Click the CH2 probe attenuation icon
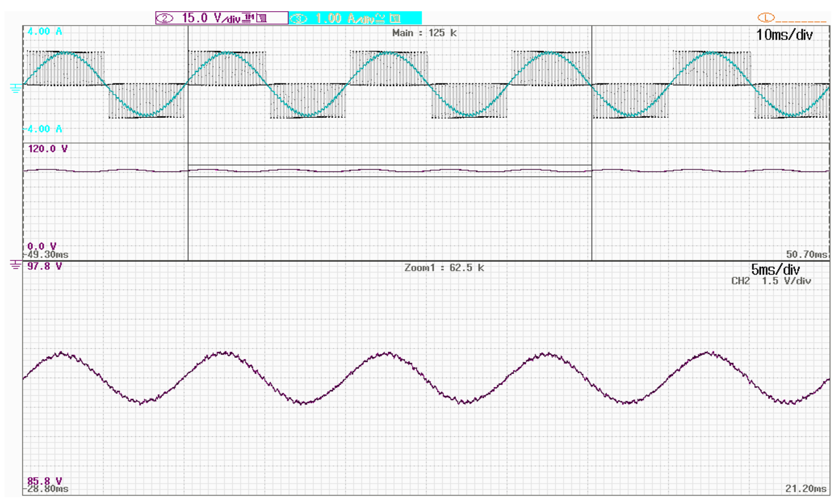 (262, 18)
